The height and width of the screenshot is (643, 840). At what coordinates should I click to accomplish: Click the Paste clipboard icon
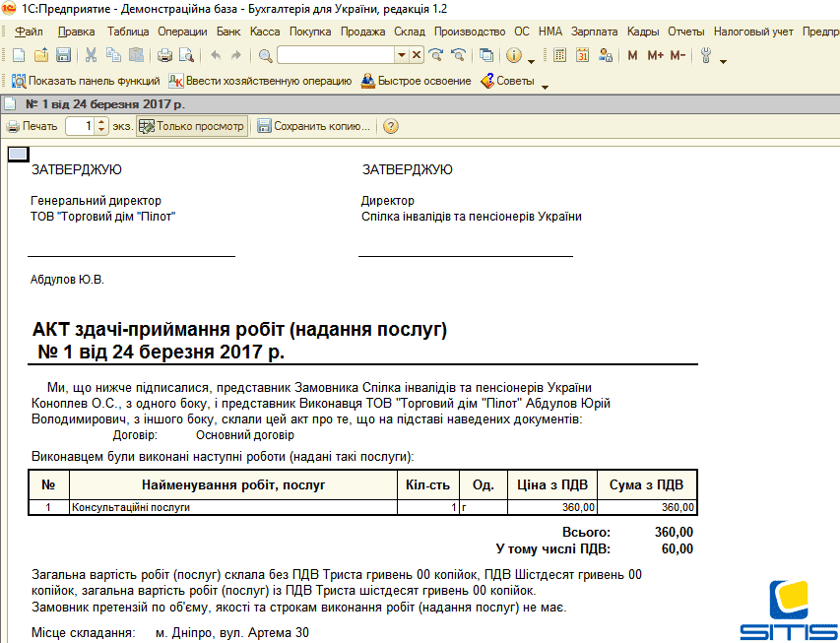pos(136,55)
